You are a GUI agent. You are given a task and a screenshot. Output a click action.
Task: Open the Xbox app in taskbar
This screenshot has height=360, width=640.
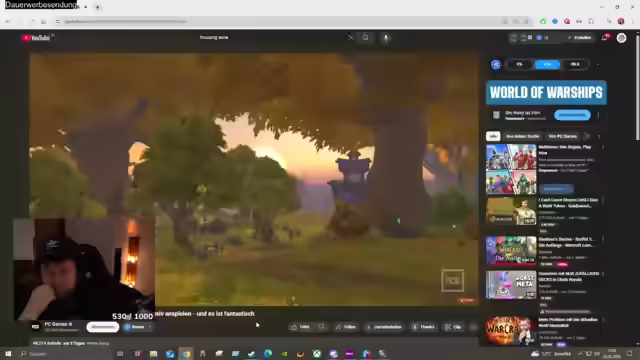317,353
